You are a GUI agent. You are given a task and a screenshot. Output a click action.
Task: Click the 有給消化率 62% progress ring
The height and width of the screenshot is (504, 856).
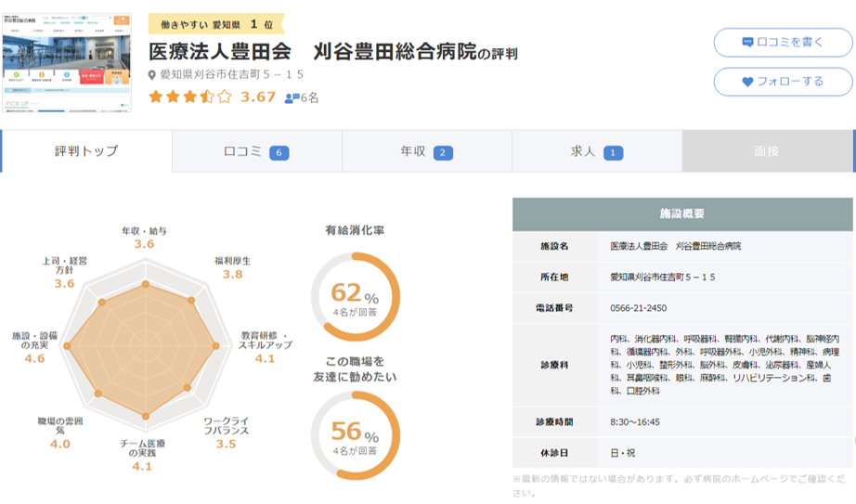coord(356,297)
